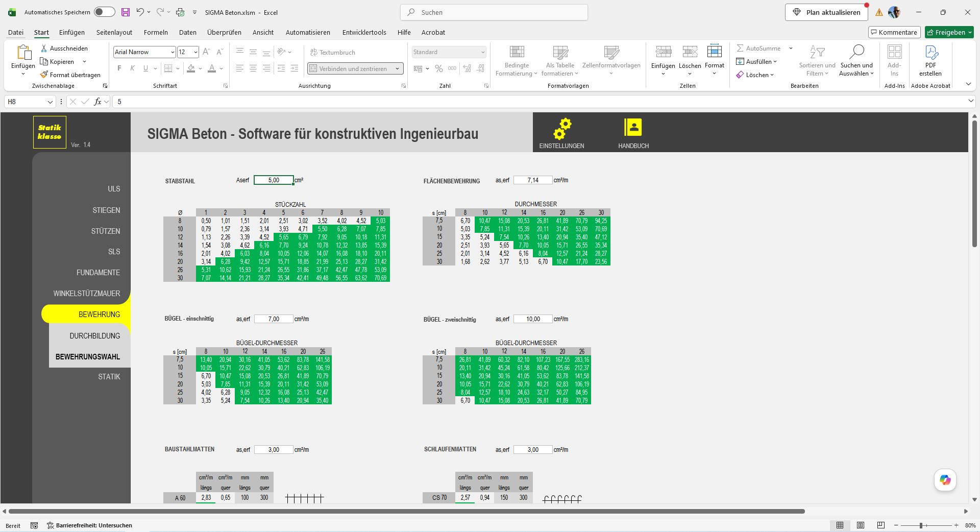
Task: Click the Copilot floating icon
Action: point(945,480)
